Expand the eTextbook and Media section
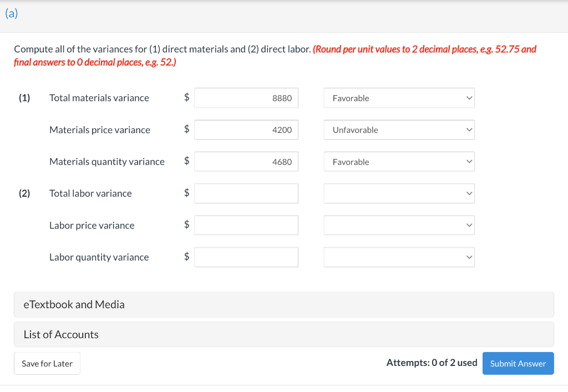 (283, 304)
